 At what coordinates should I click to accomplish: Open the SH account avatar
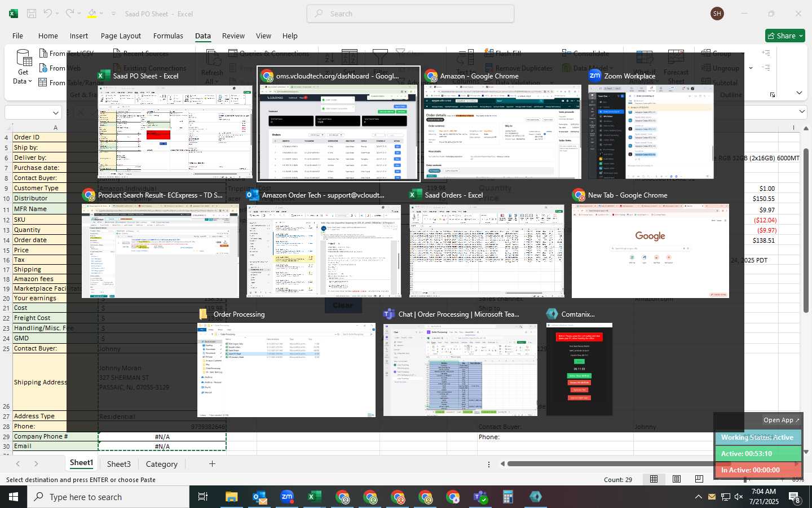click(x=717, y=14)
